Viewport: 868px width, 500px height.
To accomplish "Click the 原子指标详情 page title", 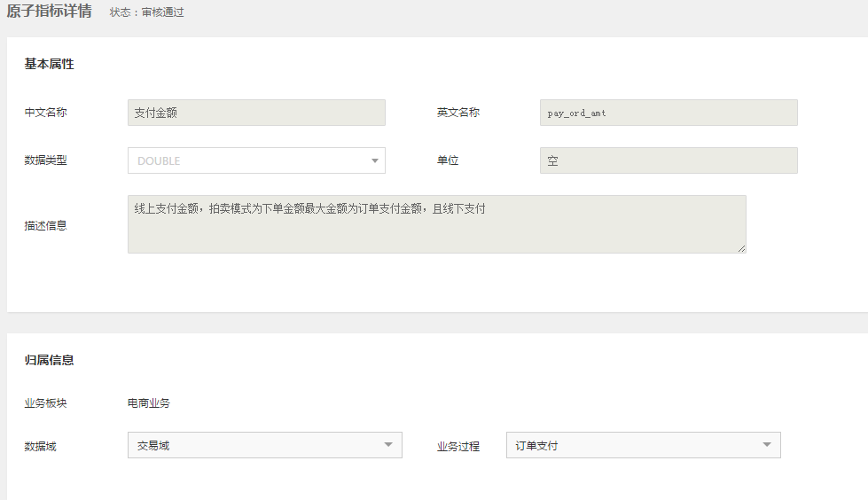I will coord(50,12).
